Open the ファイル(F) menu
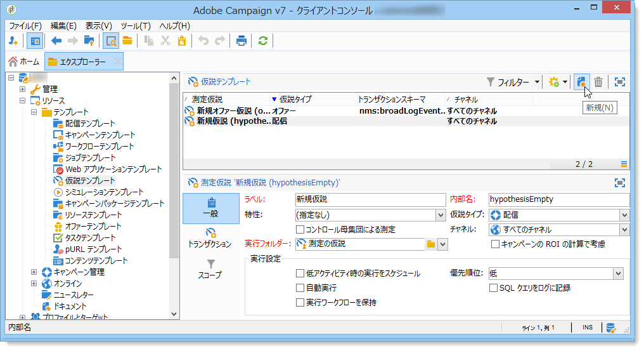Image resolution: width=644 pixels, height=351 pixels. (x=25, y=26)
